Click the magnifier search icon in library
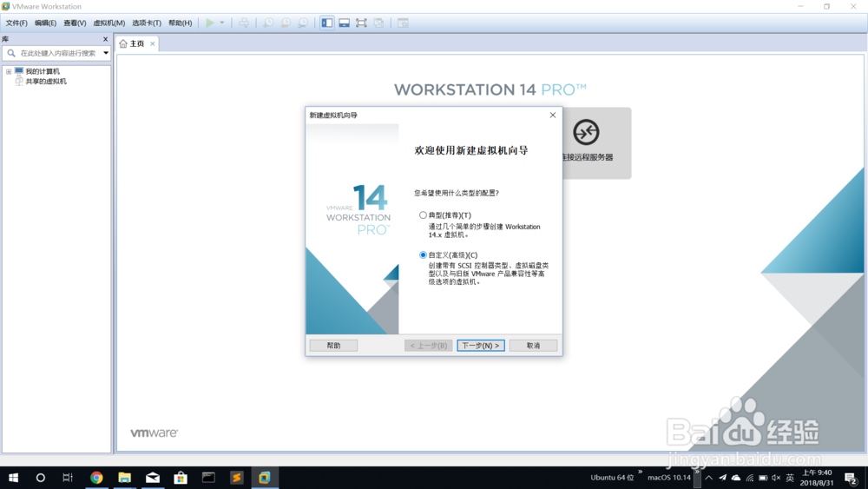Screen dimensions: 868x489 (11, 53)
